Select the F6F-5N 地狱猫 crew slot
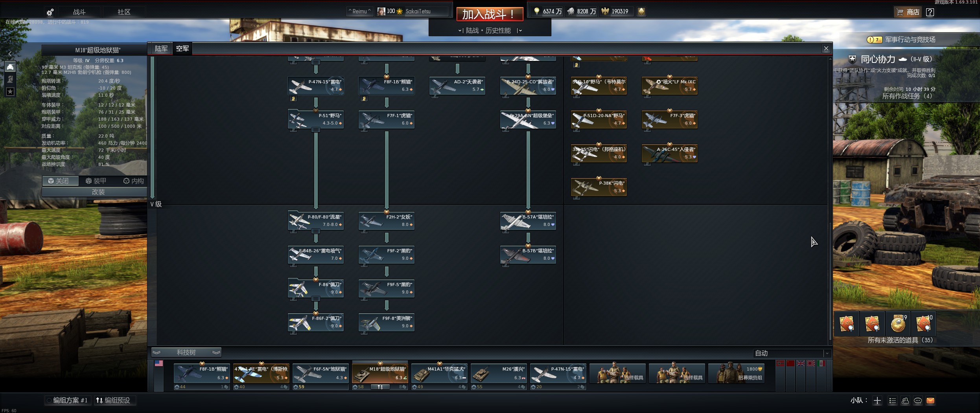The height and width of the screenshot is (413, 980). pos(321,374)
